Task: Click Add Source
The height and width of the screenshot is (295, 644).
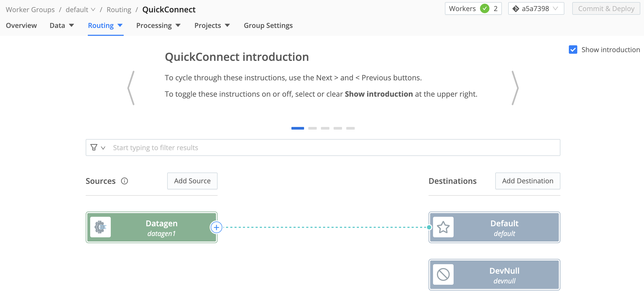Action: tap(192, 181)
